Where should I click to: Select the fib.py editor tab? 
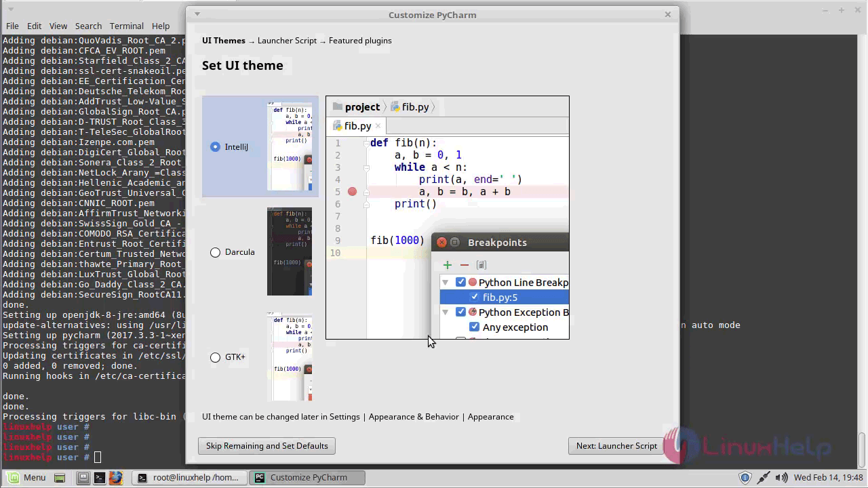click(356, 126)
